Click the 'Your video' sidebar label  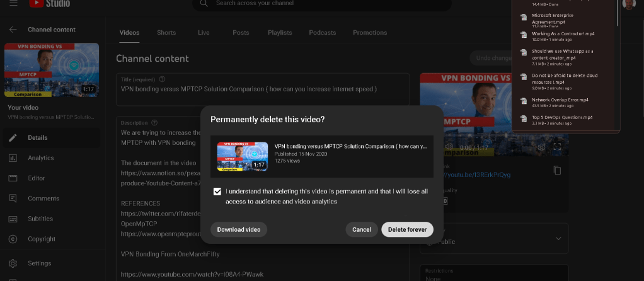pos(23,108)
